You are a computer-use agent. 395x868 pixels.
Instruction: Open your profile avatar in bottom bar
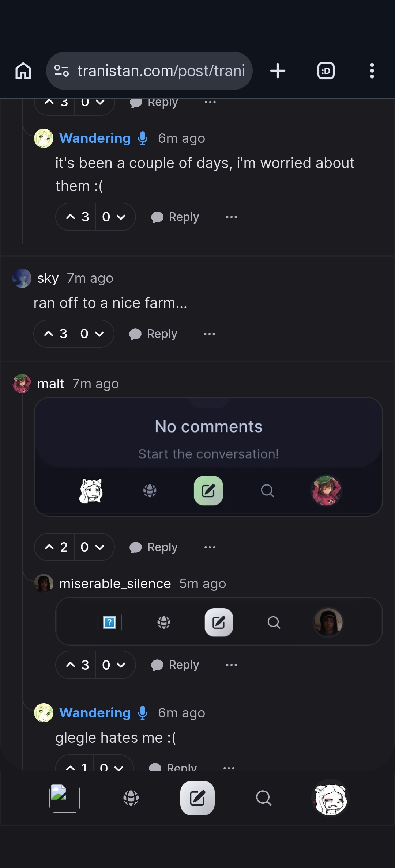pyautogui.click(x=330, y=799)
